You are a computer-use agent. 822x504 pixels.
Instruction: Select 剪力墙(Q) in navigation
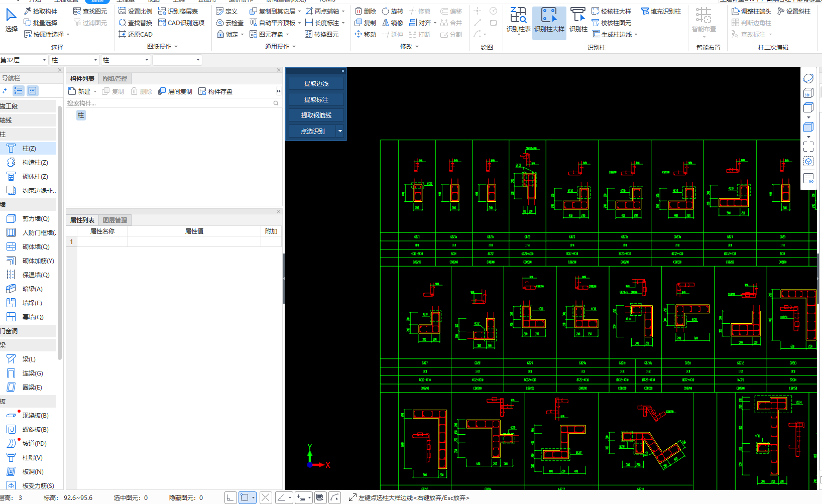28,219
